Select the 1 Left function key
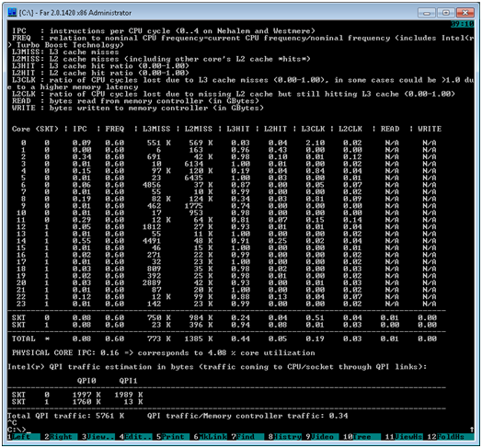This screenshot has height=448, width=482. pyautogui.click(x=24, y=436)
